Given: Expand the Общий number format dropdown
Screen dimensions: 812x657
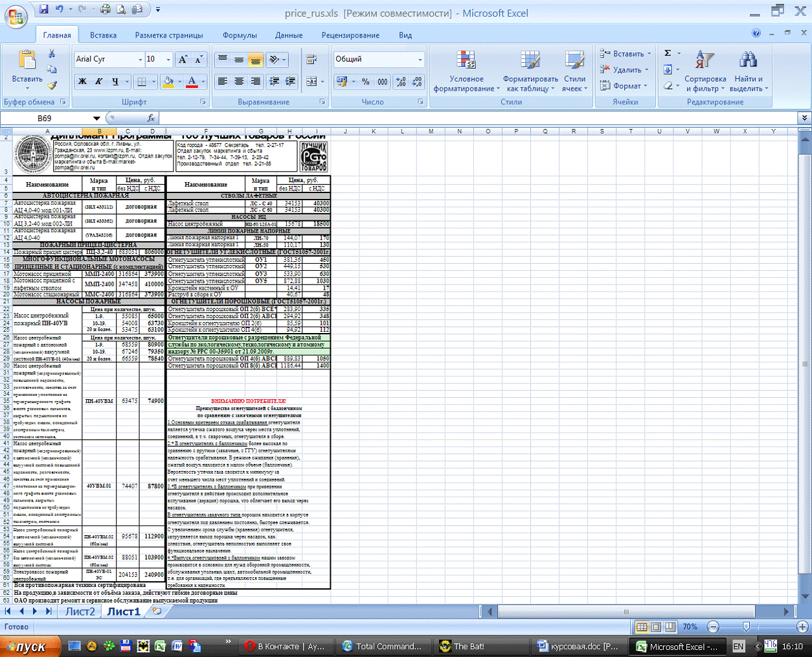Looking at the screenshot, I should [420, 60].
